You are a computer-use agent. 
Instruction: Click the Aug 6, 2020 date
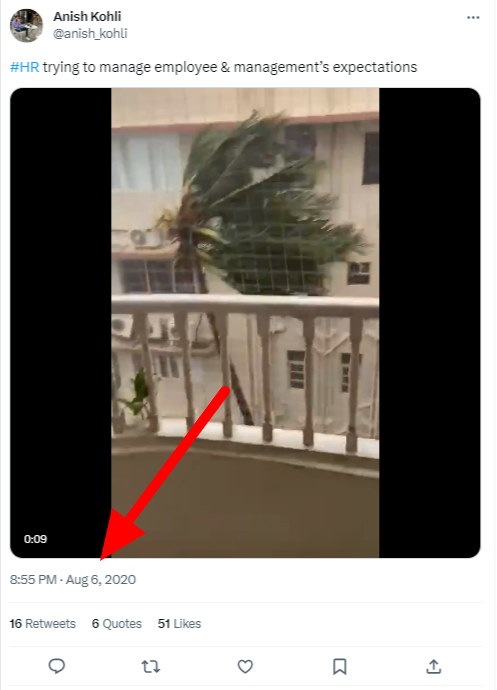pos(101,580)
